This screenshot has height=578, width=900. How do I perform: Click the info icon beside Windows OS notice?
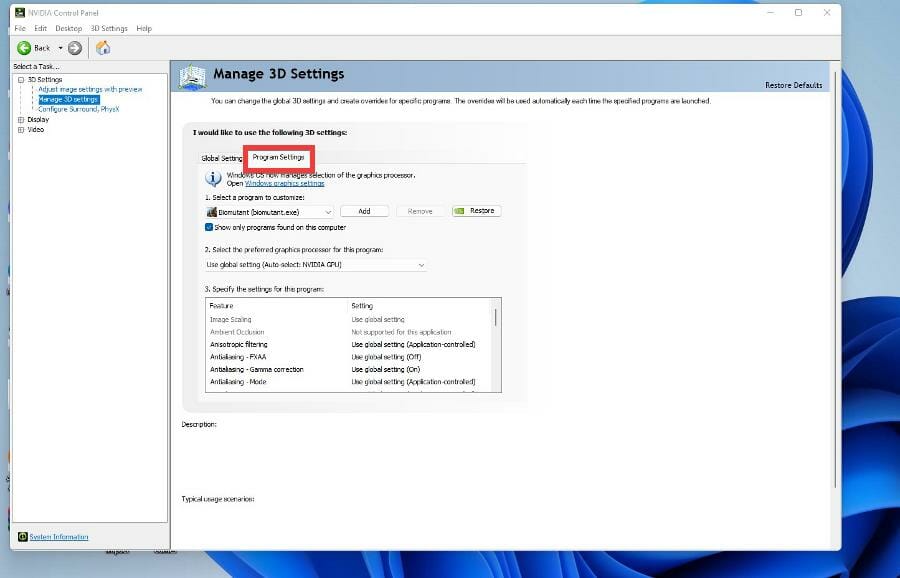tap(213, 179)
